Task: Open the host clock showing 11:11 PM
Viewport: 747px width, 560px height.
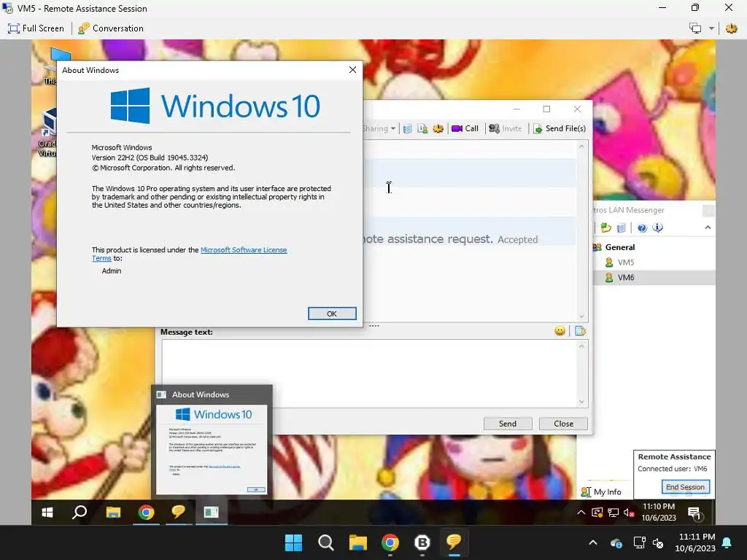Action: [695, 542]
